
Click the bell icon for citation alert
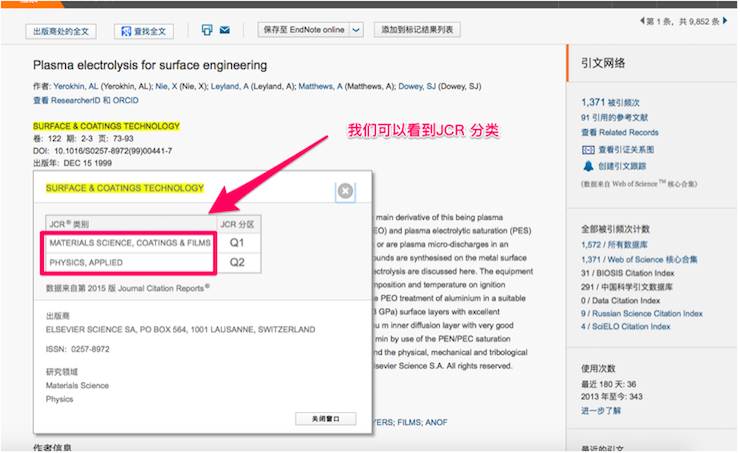(x=587, y=165)
